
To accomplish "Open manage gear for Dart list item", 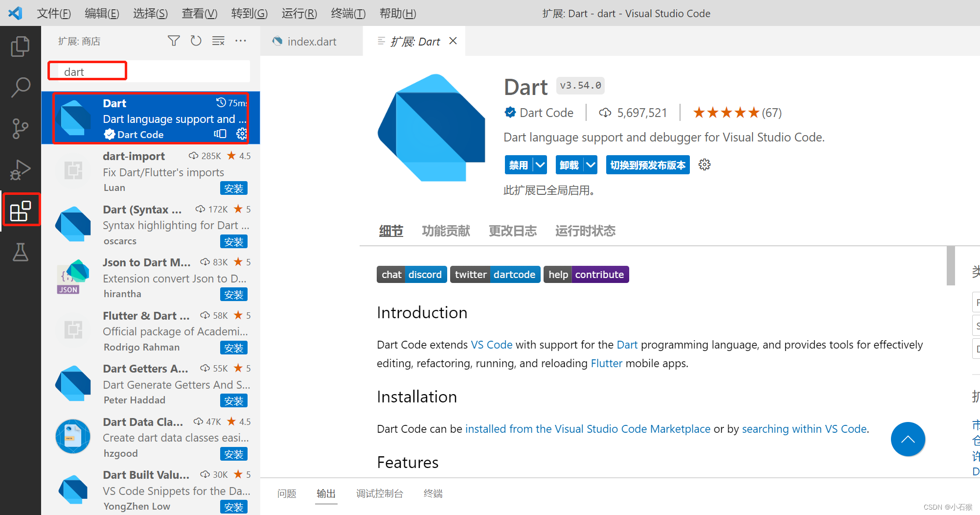I will point(241,134).
